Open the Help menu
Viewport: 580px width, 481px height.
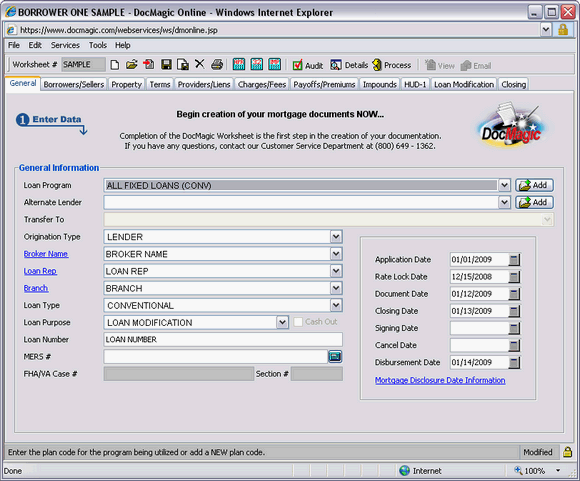click(122, 45)
